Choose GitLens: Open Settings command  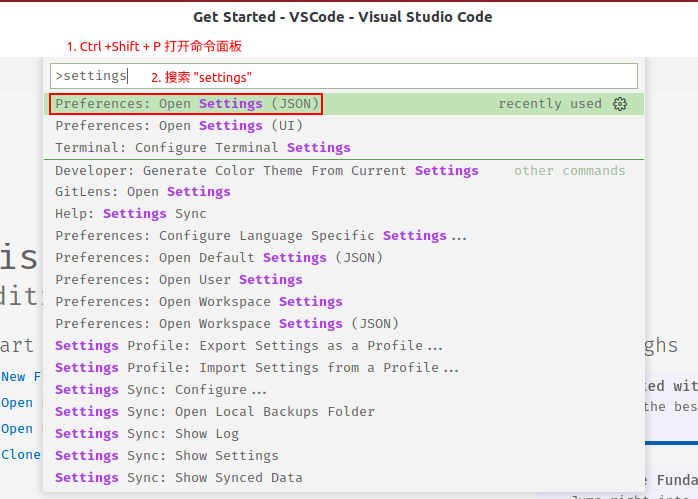click(x=344, y=192)
